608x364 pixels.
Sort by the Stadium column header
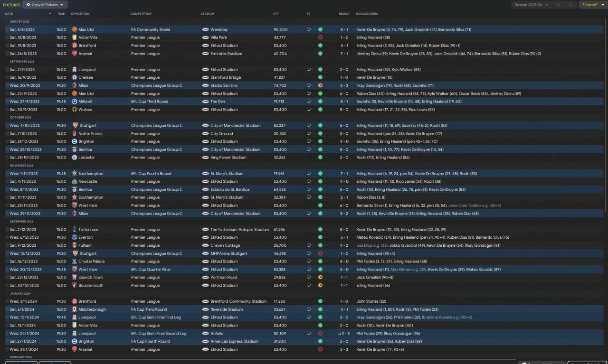tap(208, 14)
